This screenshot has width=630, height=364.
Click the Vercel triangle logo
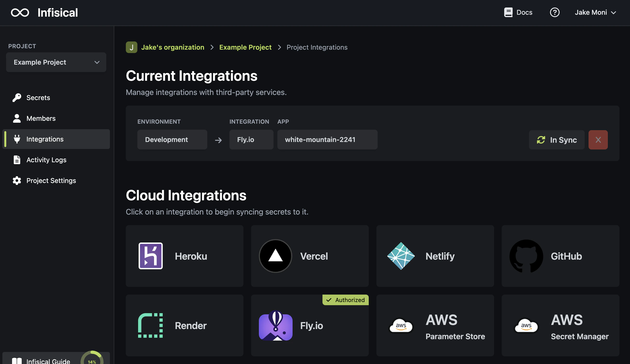[275, 256]
